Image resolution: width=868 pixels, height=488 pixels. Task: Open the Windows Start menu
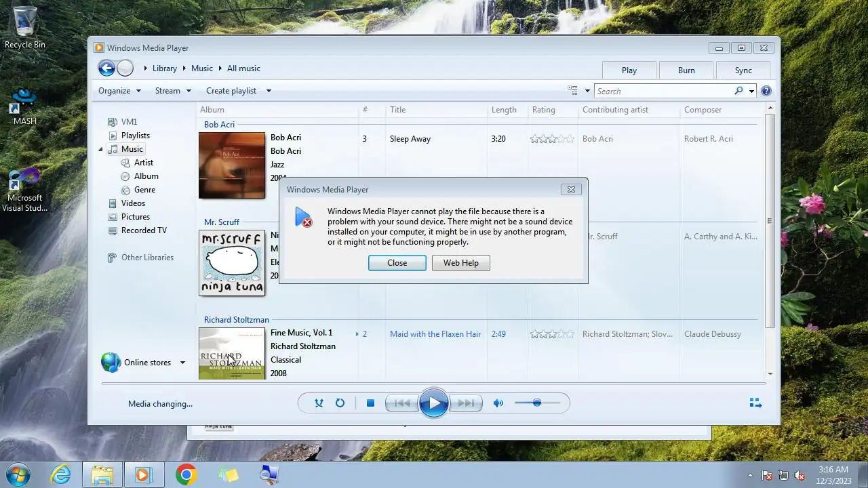18,474
